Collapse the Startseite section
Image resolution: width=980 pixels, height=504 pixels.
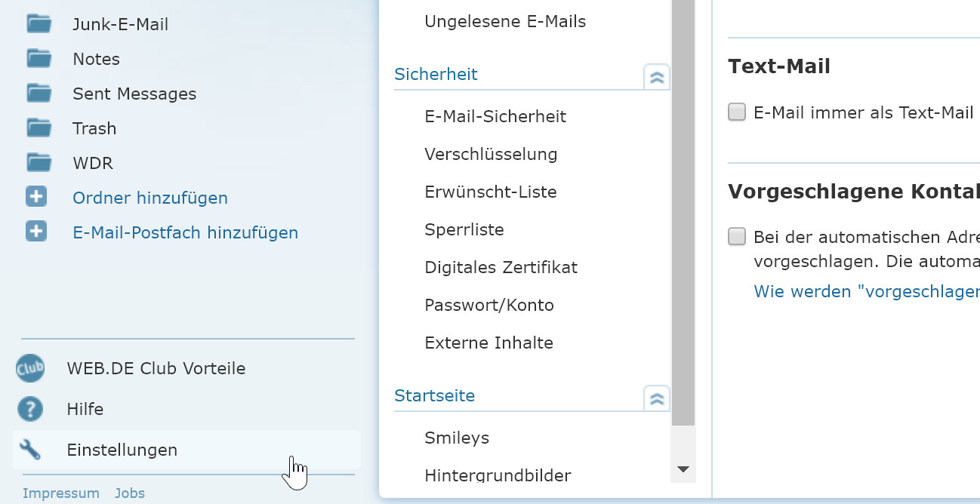[x=657, y=398]
